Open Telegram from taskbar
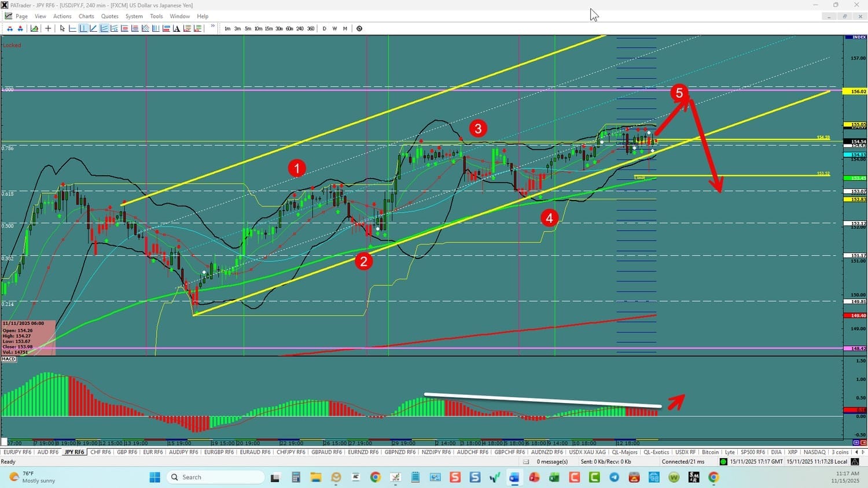Screen dimensions: 868x488 tap(614, 477)
